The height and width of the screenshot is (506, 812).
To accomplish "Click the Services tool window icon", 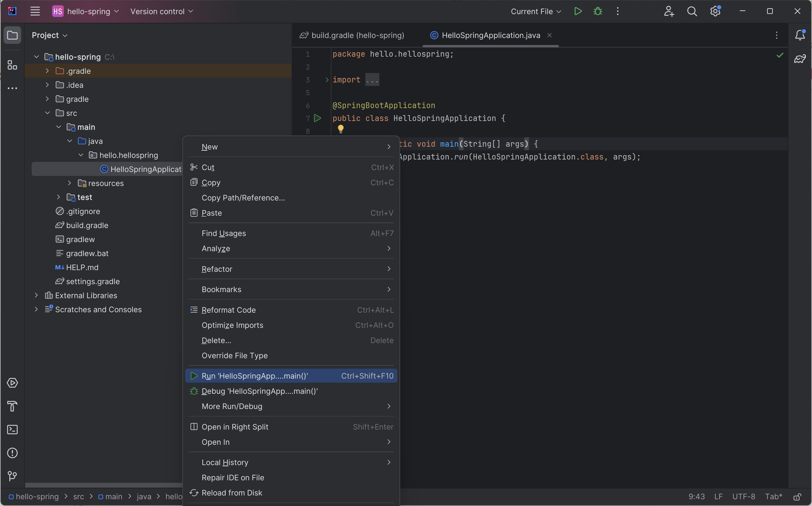I will (12, 383).
